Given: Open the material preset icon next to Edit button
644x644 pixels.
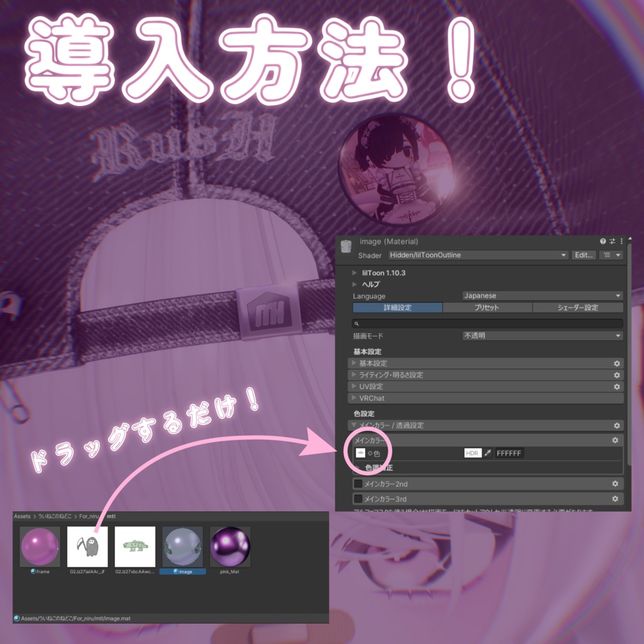Looking at the screenshot, I should [x=611, y=255].
